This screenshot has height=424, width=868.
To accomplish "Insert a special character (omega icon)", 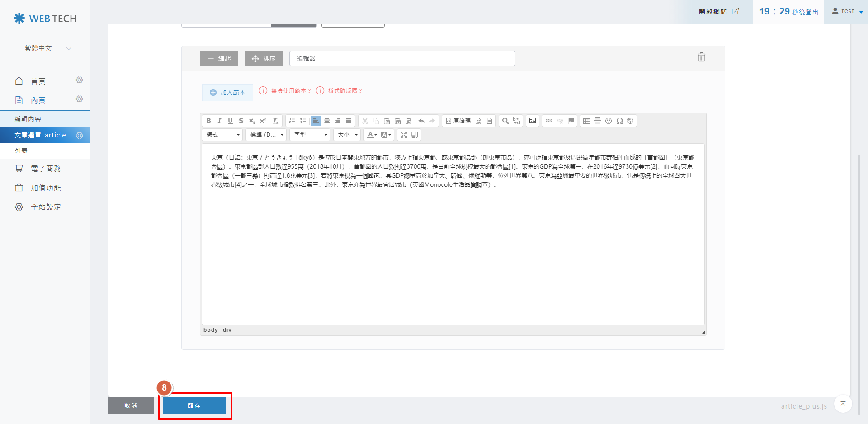I will [619, 121].
